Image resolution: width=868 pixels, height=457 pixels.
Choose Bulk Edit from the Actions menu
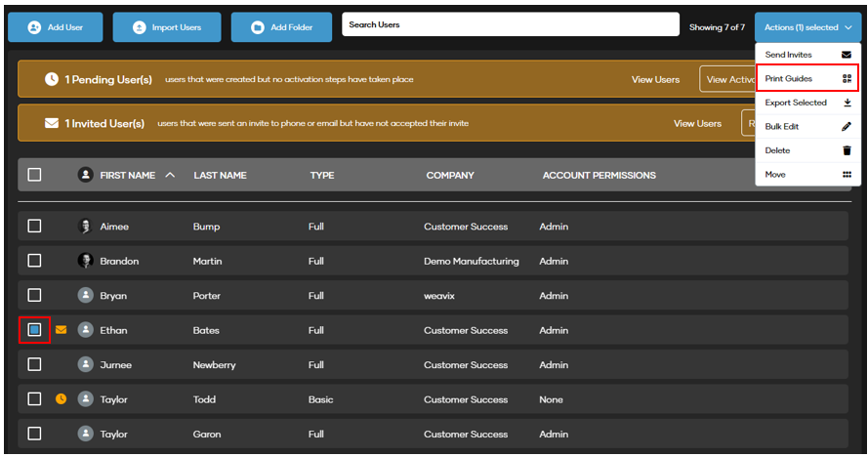[x=807, y=126]
